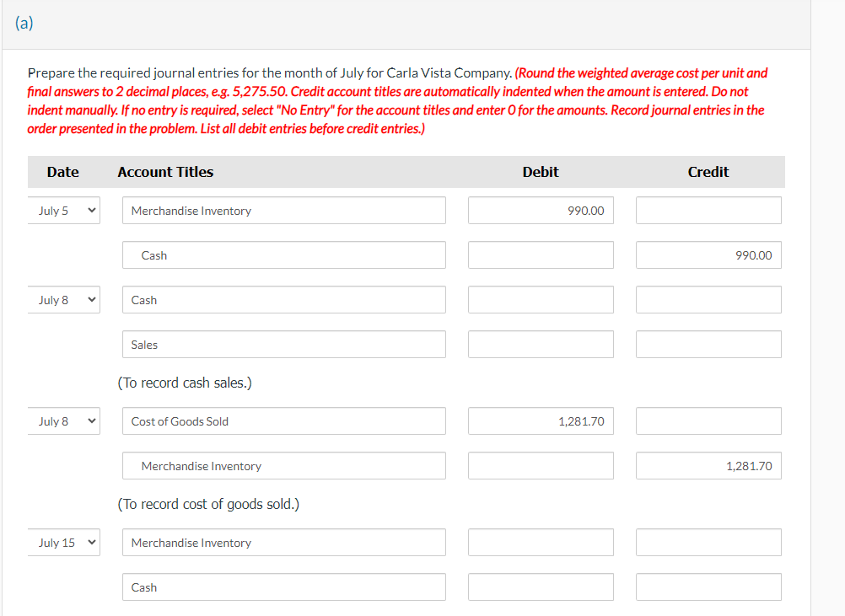
Task: Open the first July 8 date dropdown
Action: 63,299
